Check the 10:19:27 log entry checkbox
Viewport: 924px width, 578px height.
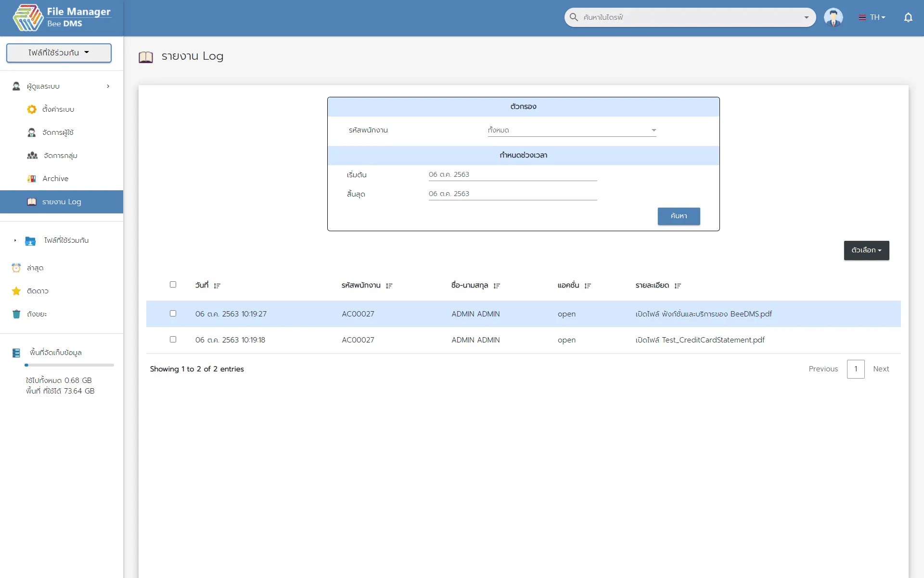click(173, 314)
